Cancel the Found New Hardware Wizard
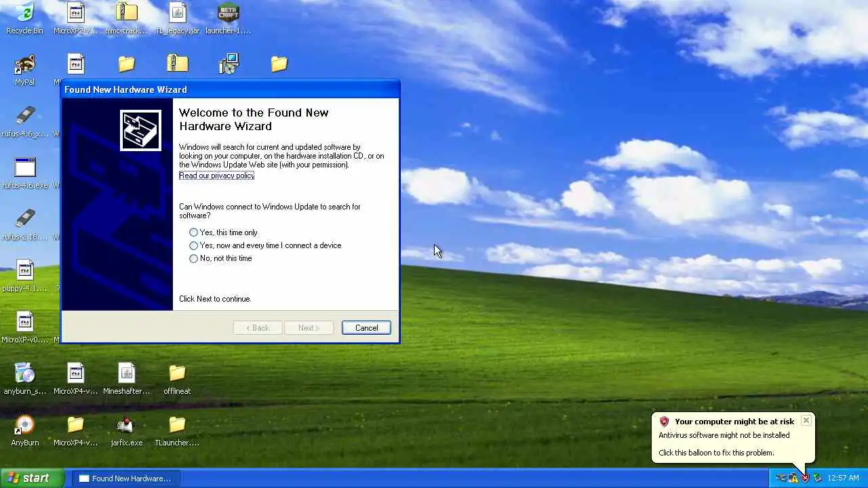Image resolution: width=868 pixels, height=488 pixels. (x=366, y=328)
